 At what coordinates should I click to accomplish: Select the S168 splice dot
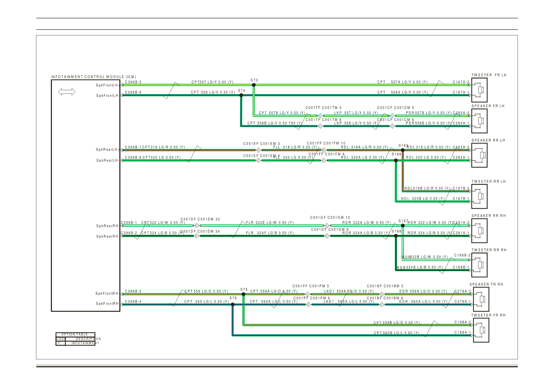tap(396, 236)
